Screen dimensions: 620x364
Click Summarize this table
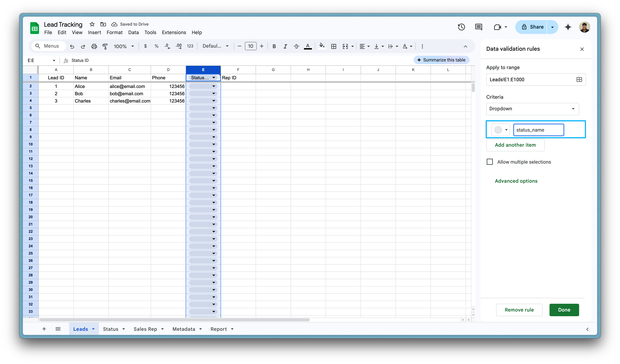[441, 60]
